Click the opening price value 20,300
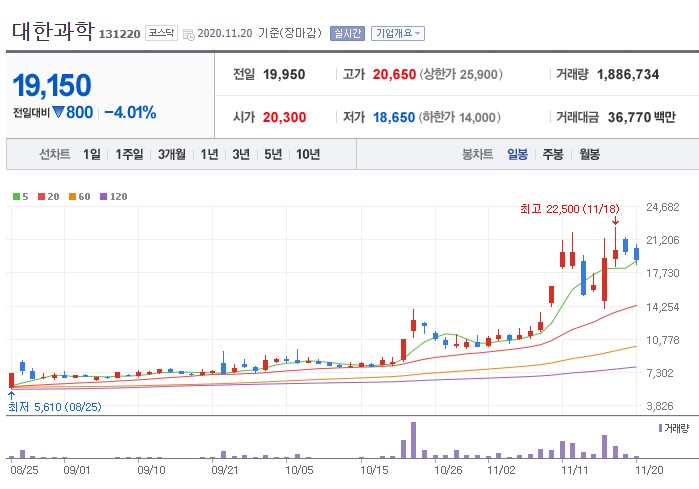Viewport: 699px width, 489px height. (284, 117)
